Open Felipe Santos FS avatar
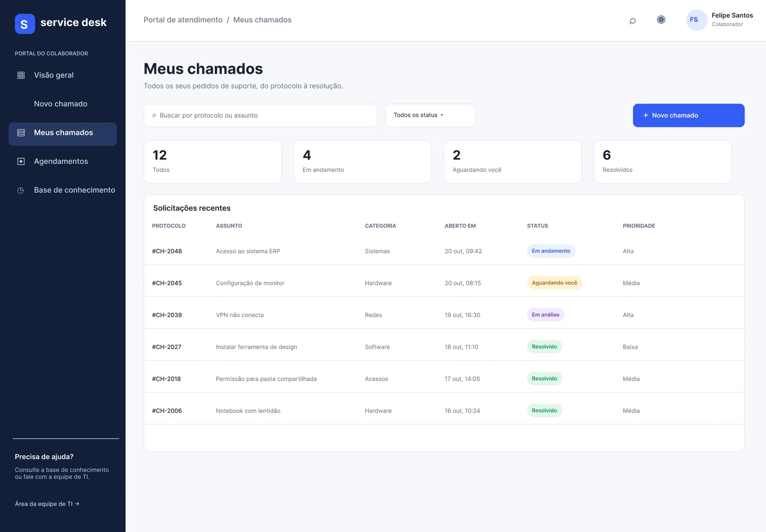The height and width of the screenshot is (532, 766). (697, 20)
